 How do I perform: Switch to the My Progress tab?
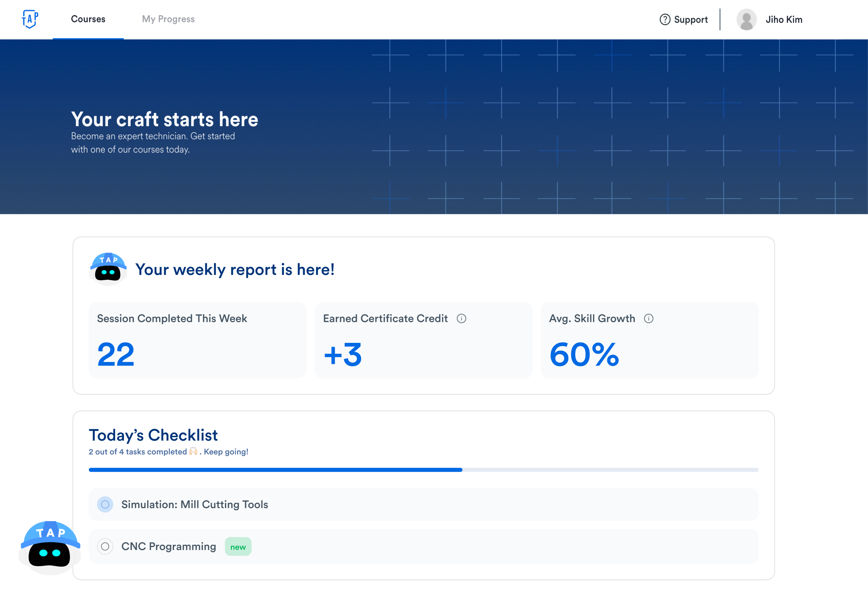[168, 19]
